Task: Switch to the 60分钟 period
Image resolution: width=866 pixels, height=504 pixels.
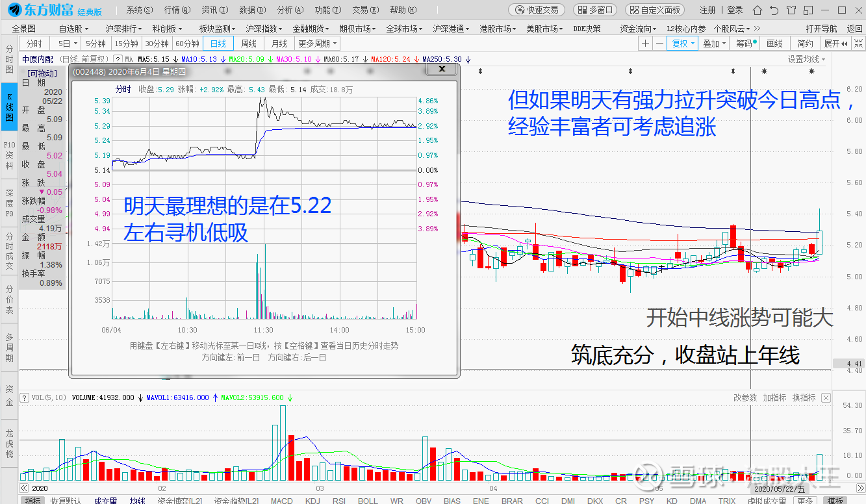Action: [187, 44]
